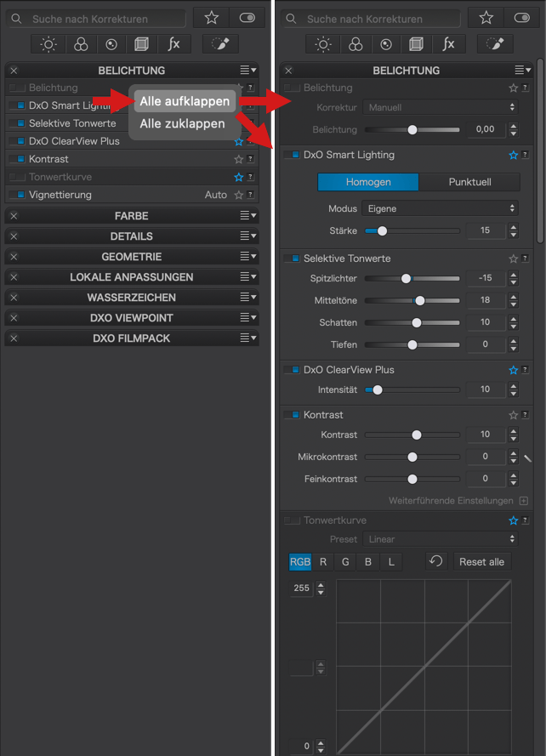Click the light/exposure sun icon in left panel

click(48, 44)
